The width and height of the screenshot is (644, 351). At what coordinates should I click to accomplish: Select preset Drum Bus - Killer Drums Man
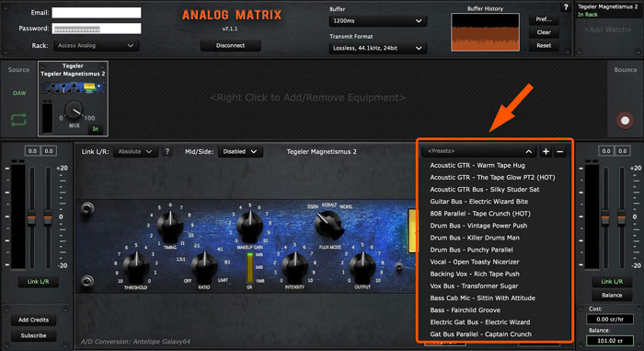pyautogui.click(x=475, y=238)
